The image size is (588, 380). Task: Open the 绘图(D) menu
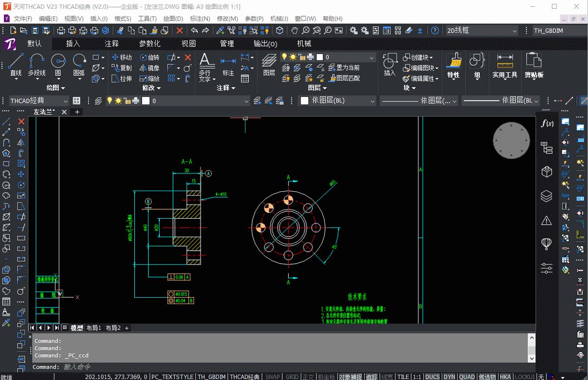pos(173,19)
